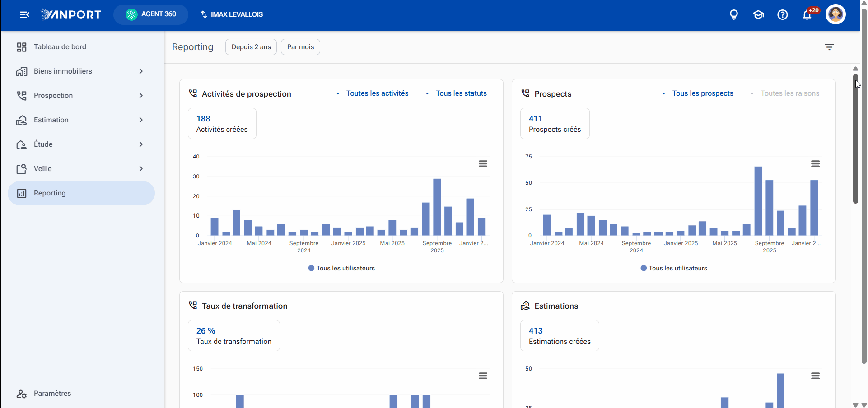Viewport: 868px width, 408px height.
Task: Go to Tableau de bord
Action: tap(81, 47)
